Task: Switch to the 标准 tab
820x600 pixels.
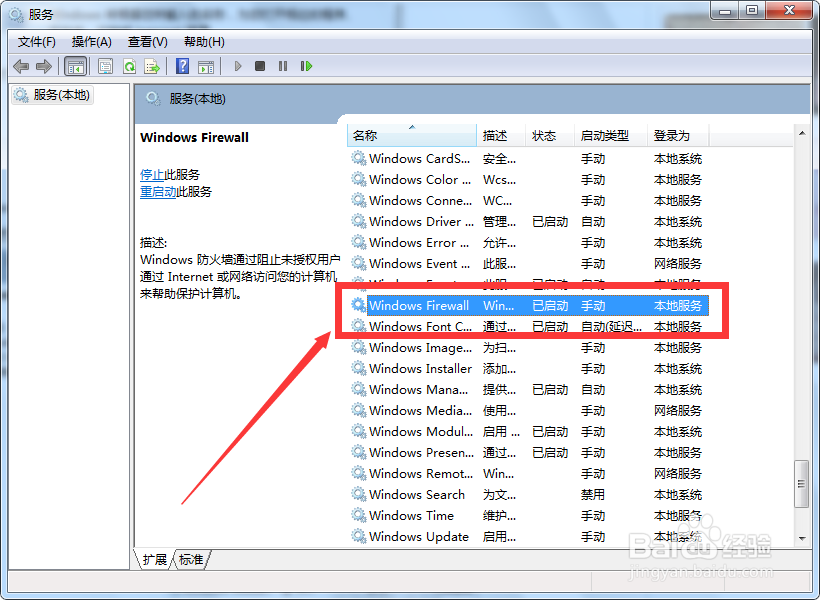Action: point(191,560)
